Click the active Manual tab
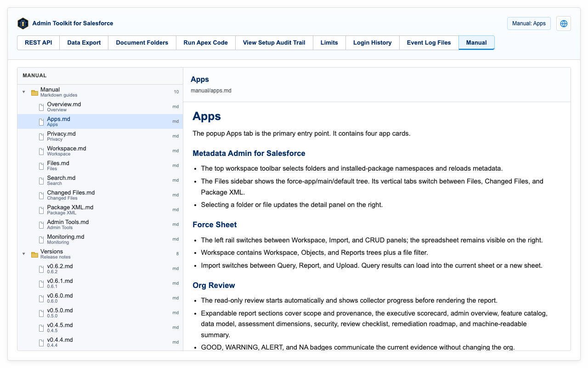 coord(476,43)
